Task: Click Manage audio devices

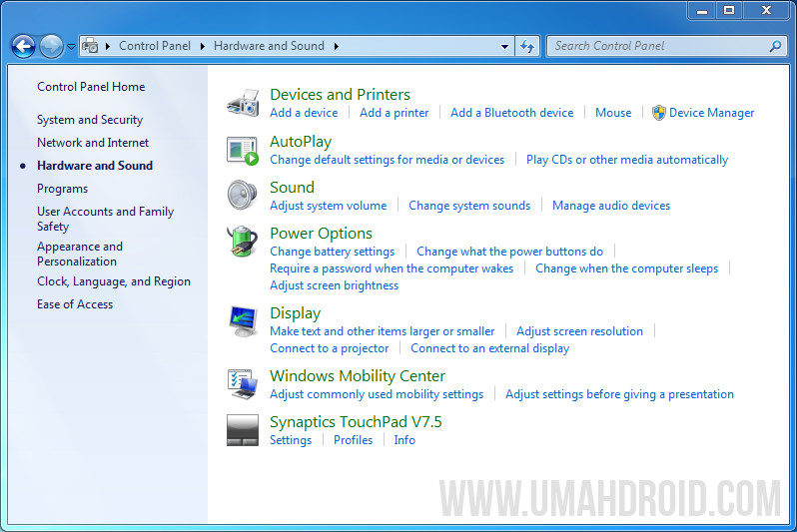Action: [x=611, y=206]
